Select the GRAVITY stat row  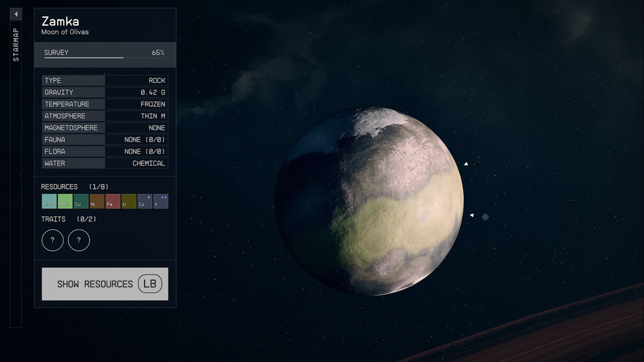[105, 92]
